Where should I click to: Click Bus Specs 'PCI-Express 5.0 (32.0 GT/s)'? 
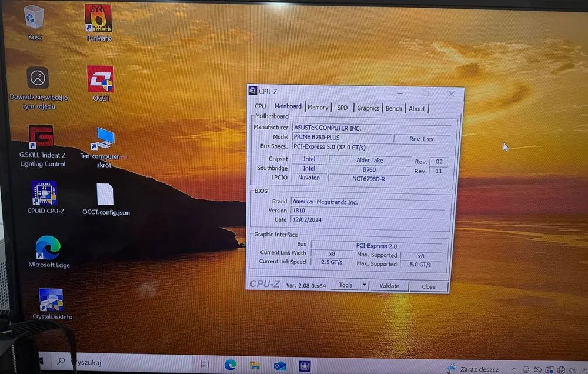tap(371, 148)
